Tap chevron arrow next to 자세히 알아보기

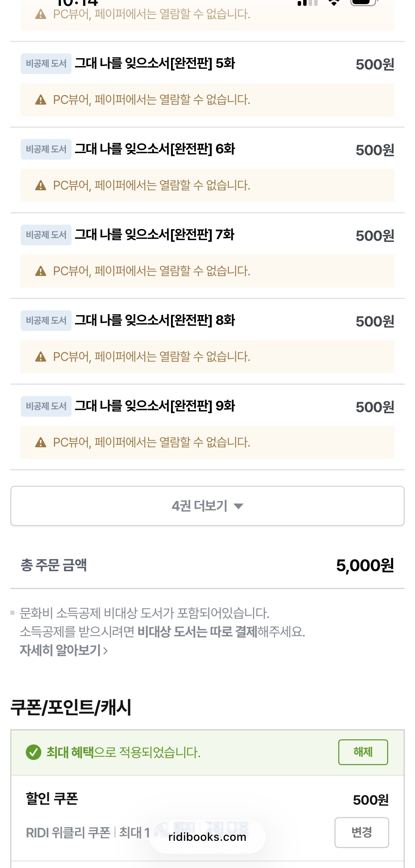[105, 651]
